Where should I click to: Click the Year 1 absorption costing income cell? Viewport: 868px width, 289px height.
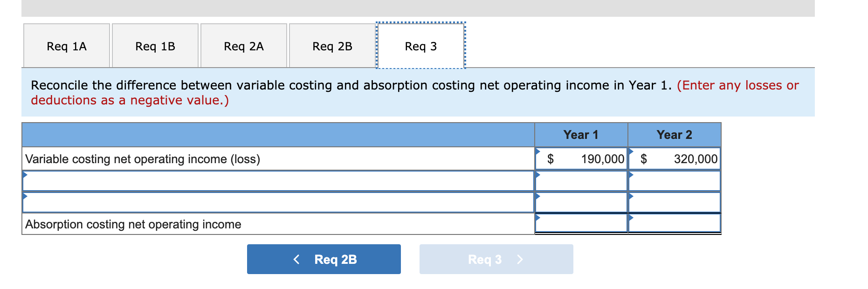coord(580,224)
